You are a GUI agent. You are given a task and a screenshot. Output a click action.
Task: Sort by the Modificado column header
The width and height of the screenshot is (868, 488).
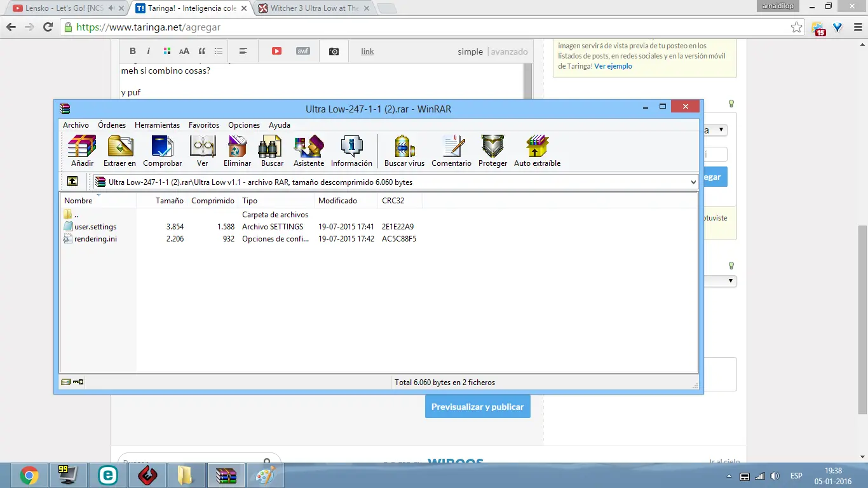click(x=346, y=200)
